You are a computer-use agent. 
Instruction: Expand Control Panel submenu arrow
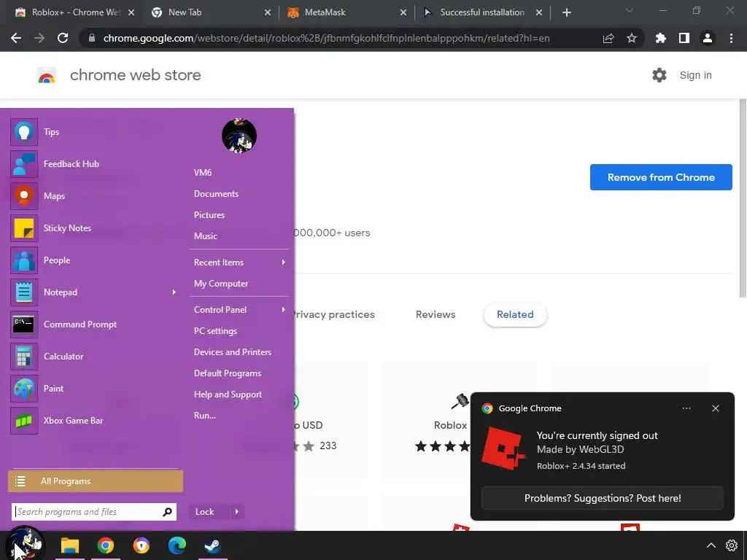click(x=284, y=309)
